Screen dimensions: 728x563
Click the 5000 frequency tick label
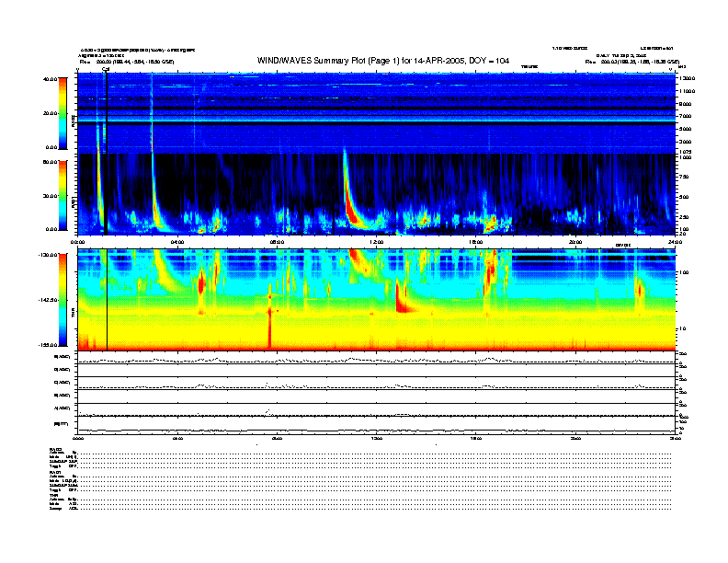pos(686,129)
